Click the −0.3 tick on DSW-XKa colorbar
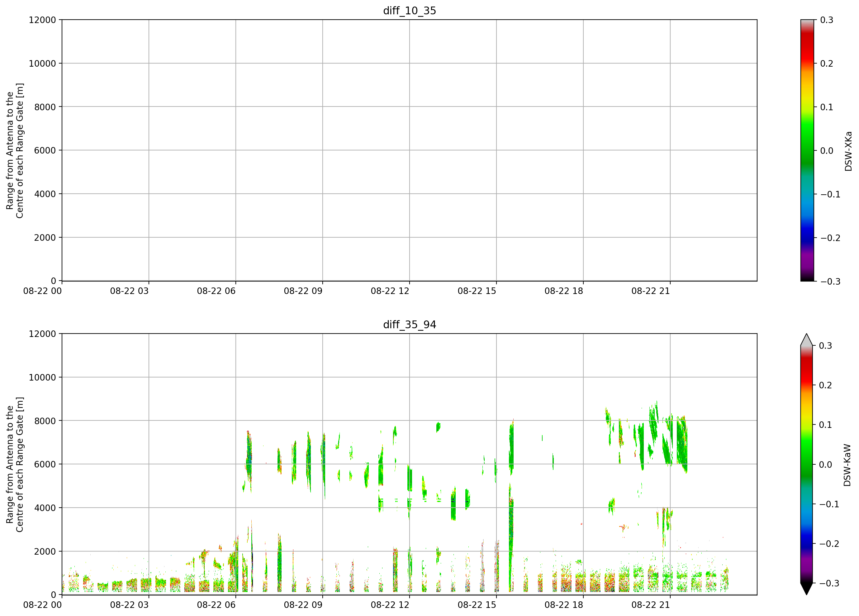The height and width of the screenshot is (616, 859). (x=830, y=282)
